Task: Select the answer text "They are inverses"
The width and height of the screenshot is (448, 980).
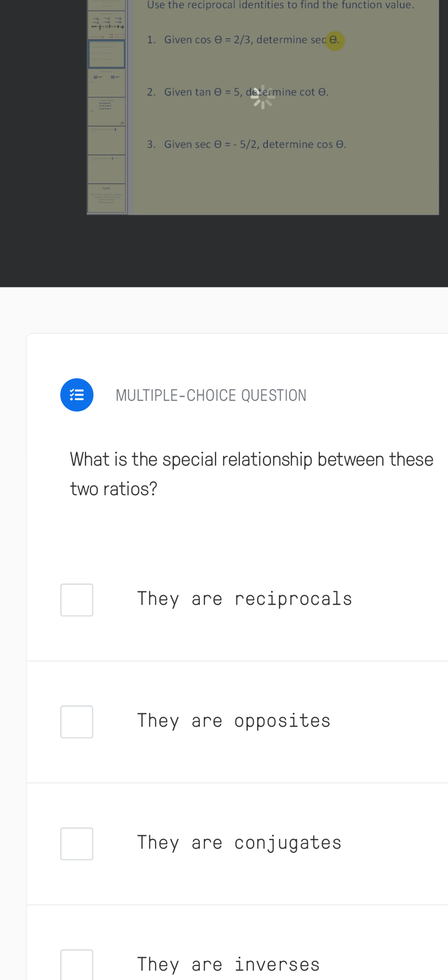Action: click(229, 965)
